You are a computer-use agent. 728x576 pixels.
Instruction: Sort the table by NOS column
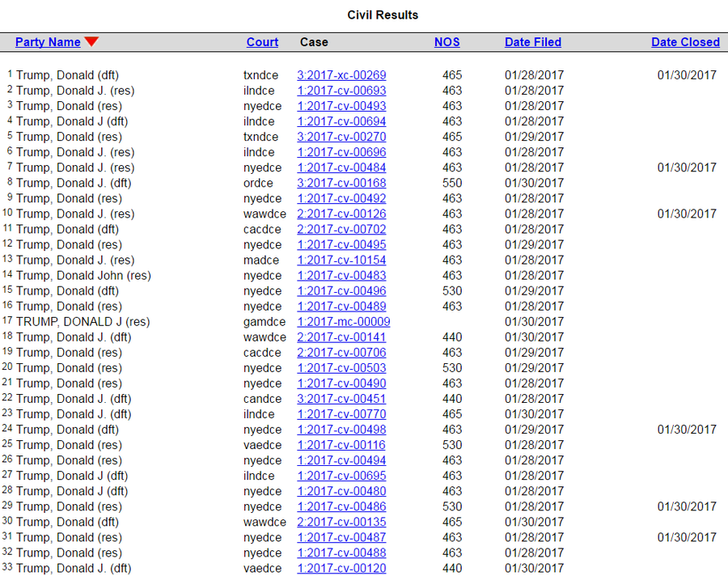pyautogui.click(x=447, y=42)
